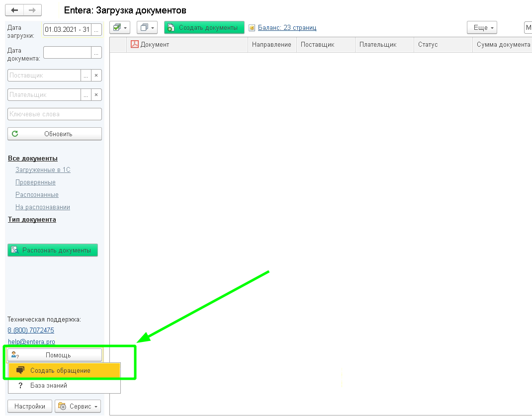Show Загруженные в 1С documents
The width and height of the screenshot is (532, 418).
click(x=43, y=169)
